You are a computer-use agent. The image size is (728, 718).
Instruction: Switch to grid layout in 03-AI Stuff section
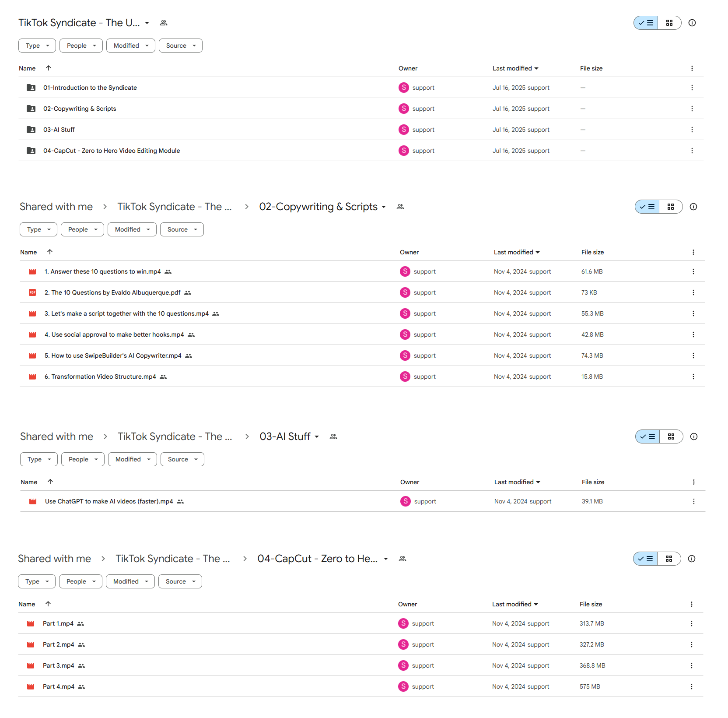tap(671, 436)
